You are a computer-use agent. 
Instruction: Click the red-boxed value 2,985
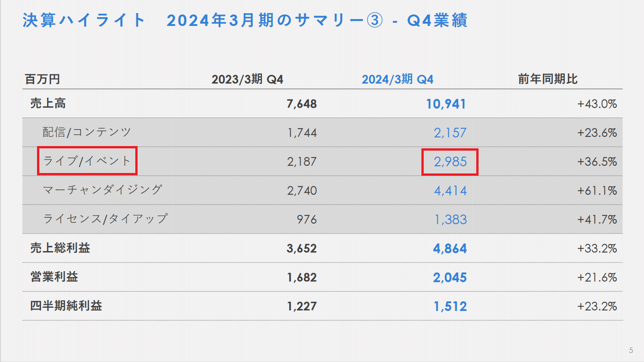click(x=450, y=161)
